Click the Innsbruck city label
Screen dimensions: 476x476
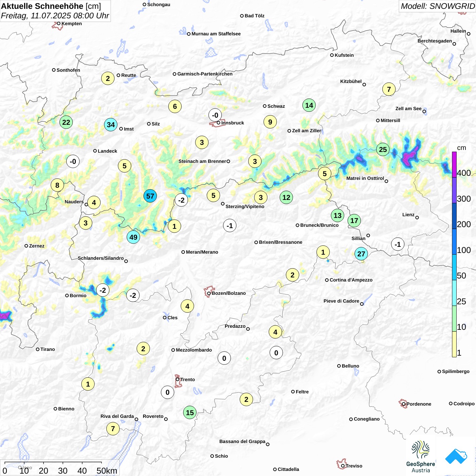pos(233,123)
